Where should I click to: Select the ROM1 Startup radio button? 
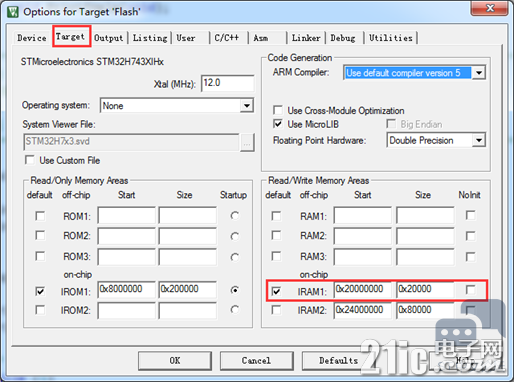[x=235, y=216]
